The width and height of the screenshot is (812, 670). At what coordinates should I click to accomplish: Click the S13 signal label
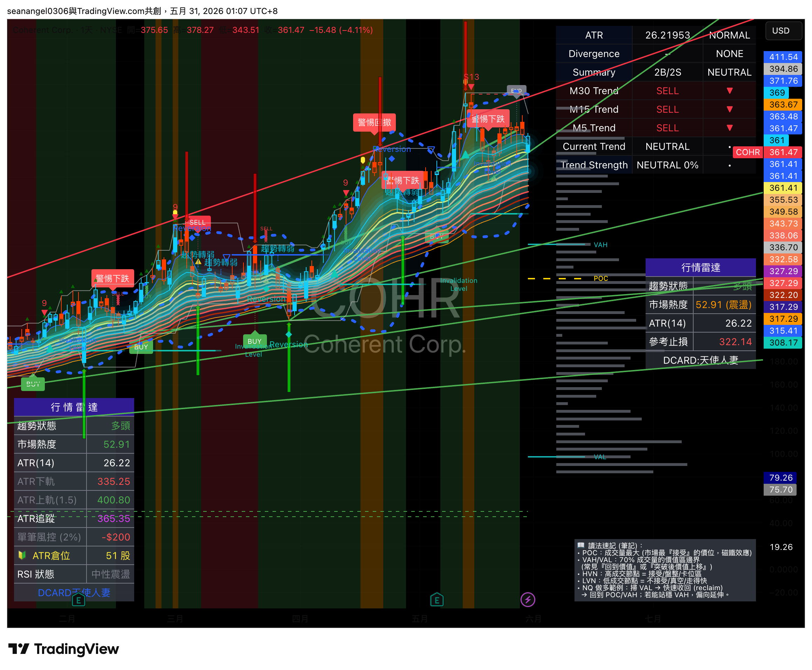pyautogui.click(x=472, y=77)
